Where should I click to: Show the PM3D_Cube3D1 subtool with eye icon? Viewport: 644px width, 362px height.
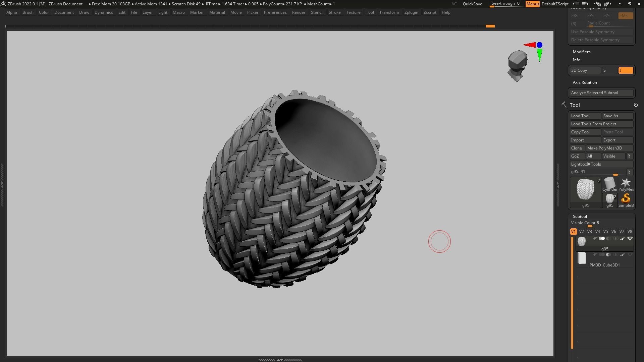(630, 255)
